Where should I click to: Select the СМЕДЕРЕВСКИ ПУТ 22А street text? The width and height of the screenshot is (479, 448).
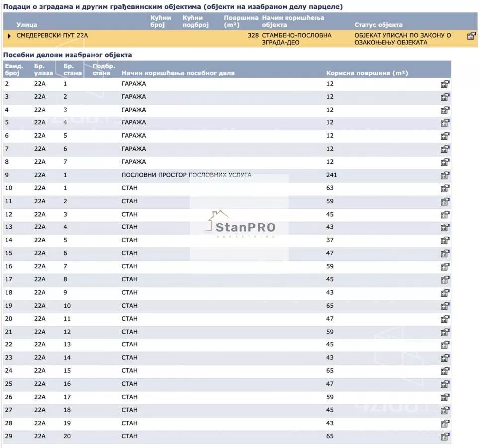point(52,35)
